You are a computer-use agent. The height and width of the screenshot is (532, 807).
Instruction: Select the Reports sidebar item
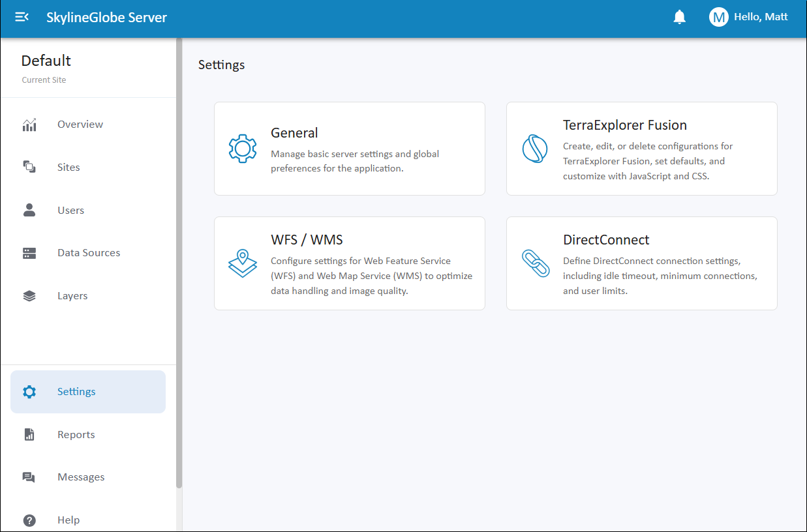click(x=76, y=435)
